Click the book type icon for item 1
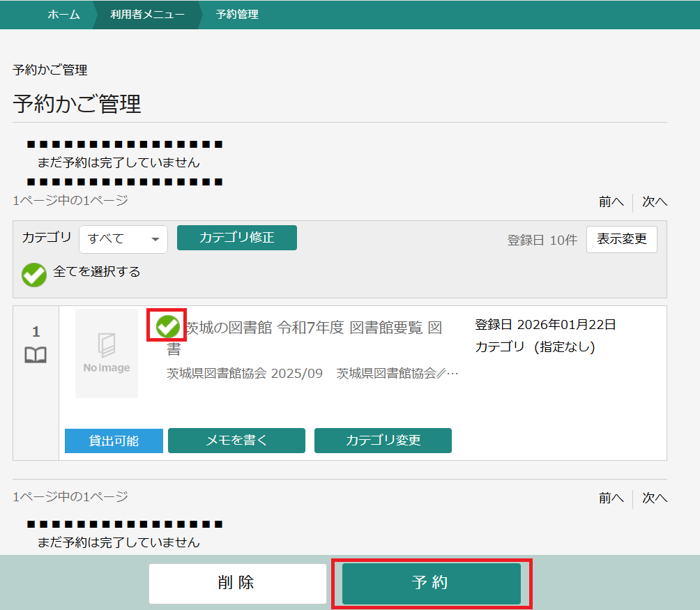Screen dimensions: 700x610 pos(36,356)
